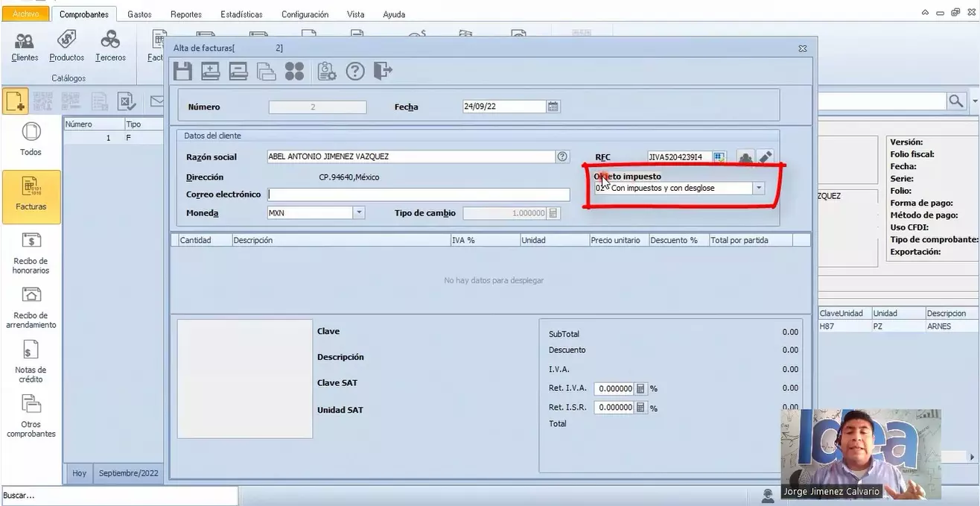Click the search magnifier icon

click(956, 101)
